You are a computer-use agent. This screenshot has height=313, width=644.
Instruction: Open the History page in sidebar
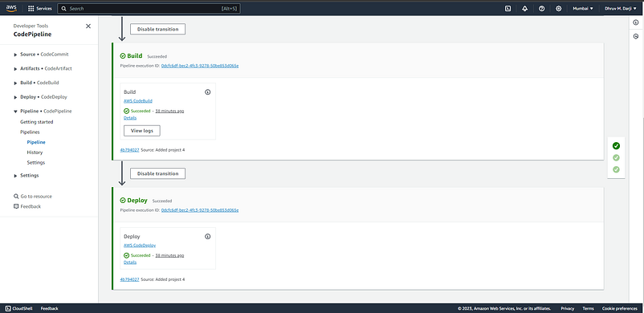click(x=35, y=152)
